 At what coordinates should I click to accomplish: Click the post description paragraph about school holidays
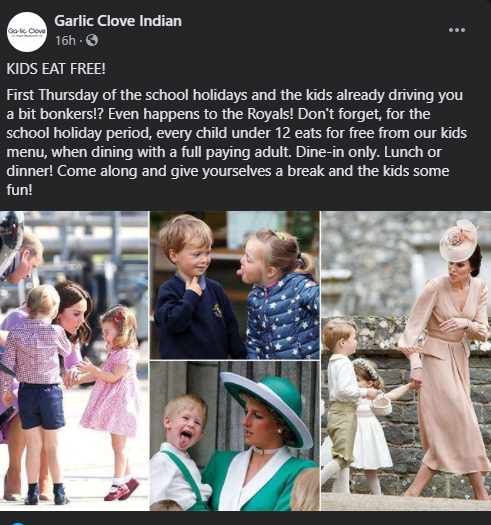pos(236,142)
